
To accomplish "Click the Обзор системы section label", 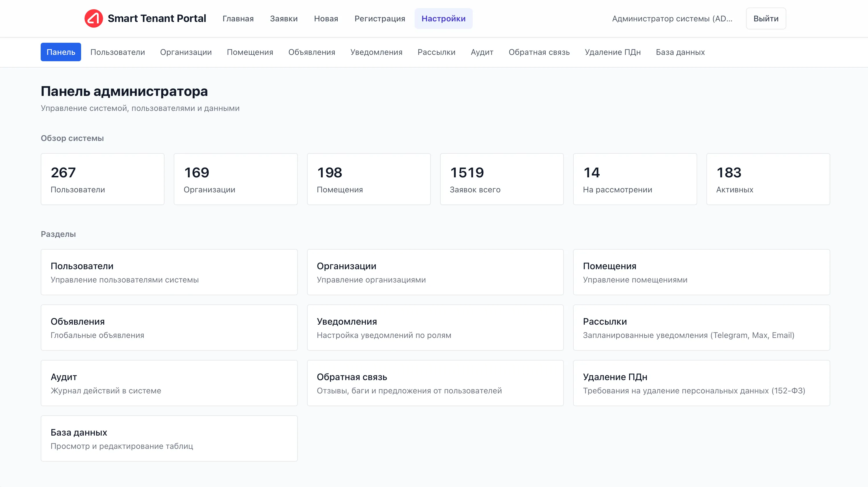I will tap(72, 138).
